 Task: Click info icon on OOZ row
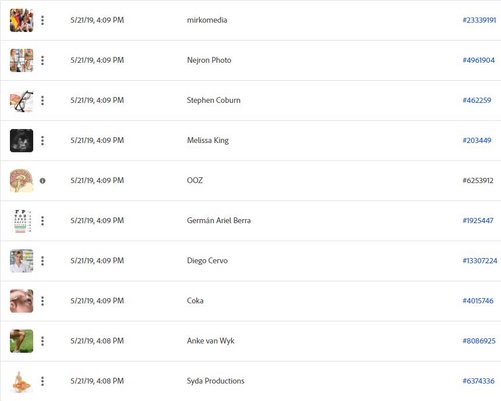point(42,181)
